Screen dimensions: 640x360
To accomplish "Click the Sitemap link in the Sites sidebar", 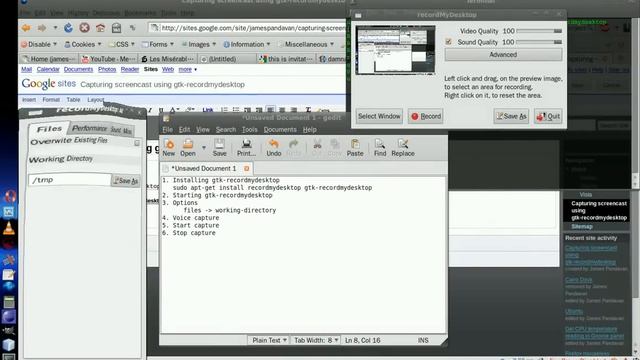I will tap(582, 226).
